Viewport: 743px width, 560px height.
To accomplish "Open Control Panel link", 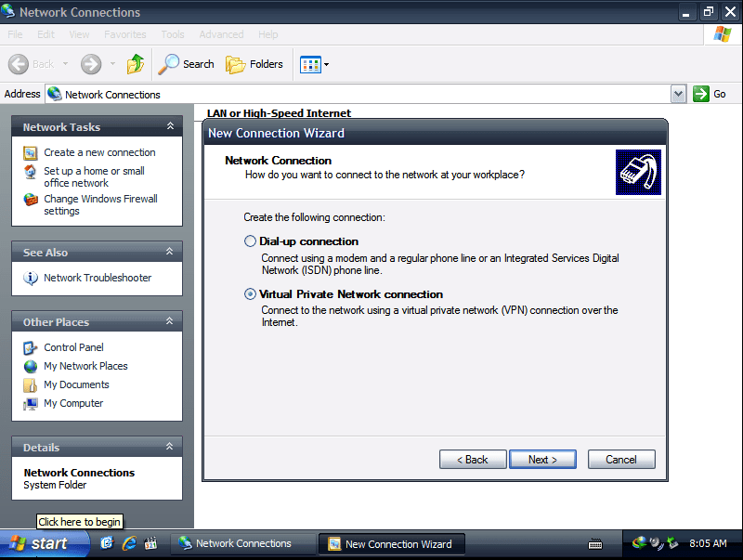I will click(73, 347).
